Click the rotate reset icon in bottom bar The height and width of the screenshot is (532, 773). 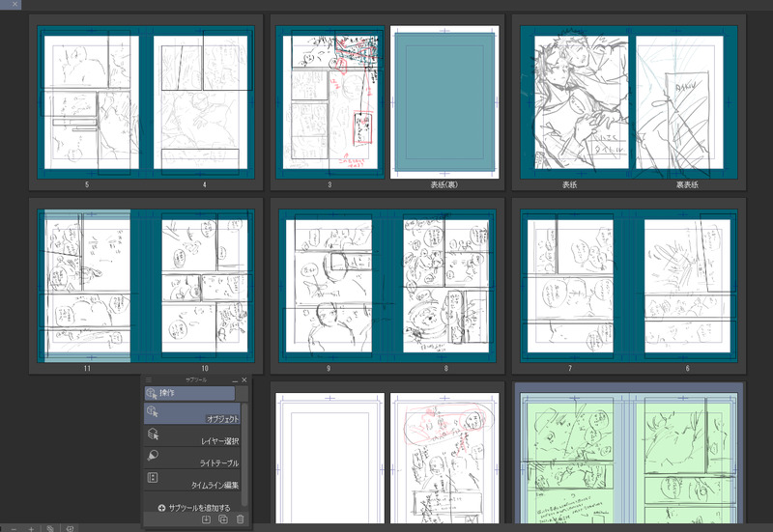[x=50, y=528]
